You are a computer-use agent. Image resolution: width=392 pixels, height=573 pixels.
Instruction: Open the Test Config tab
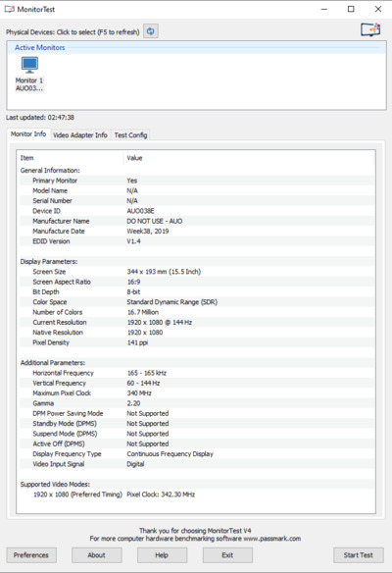(x=130, y=135)
